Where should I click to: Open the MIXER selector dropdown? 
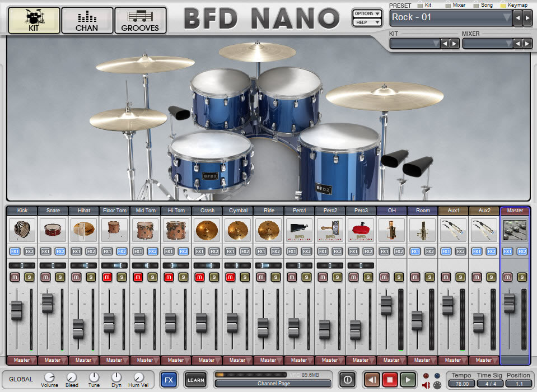coord(488,44)
